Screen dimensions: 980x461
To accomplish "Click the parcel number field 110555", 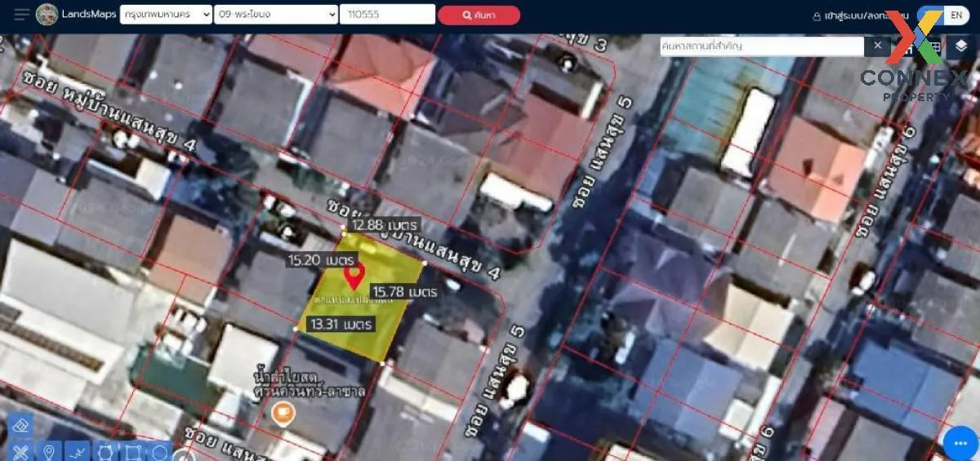I will coord(386,15).
